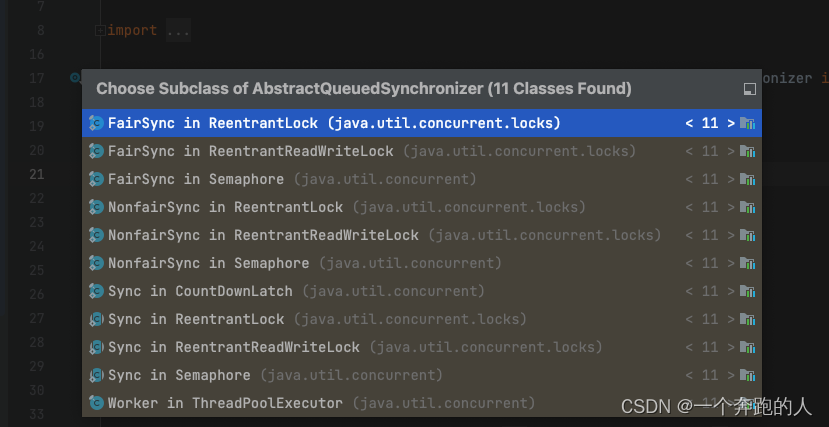
Task: Click the gutter implementations icon at line 17
Action: [75, 78]
